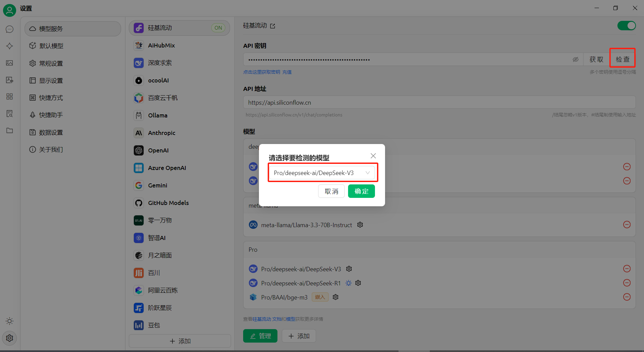Open the knowledge base search icon

point(9,113)
